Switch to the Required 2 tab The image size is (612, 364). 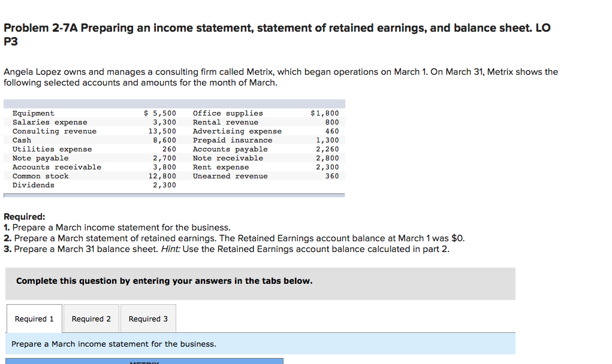coord(91,318)
